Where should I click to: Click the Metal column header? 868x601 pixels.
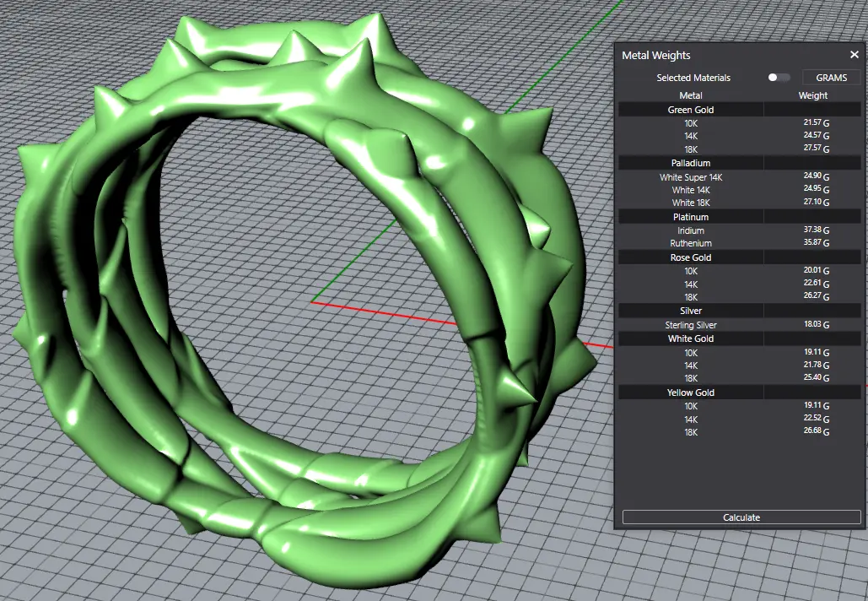(691, 95)
